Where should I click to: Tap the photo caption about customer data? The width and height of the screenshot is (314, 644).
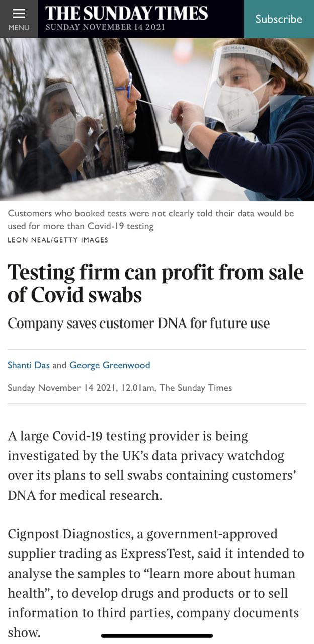point(151,220)
